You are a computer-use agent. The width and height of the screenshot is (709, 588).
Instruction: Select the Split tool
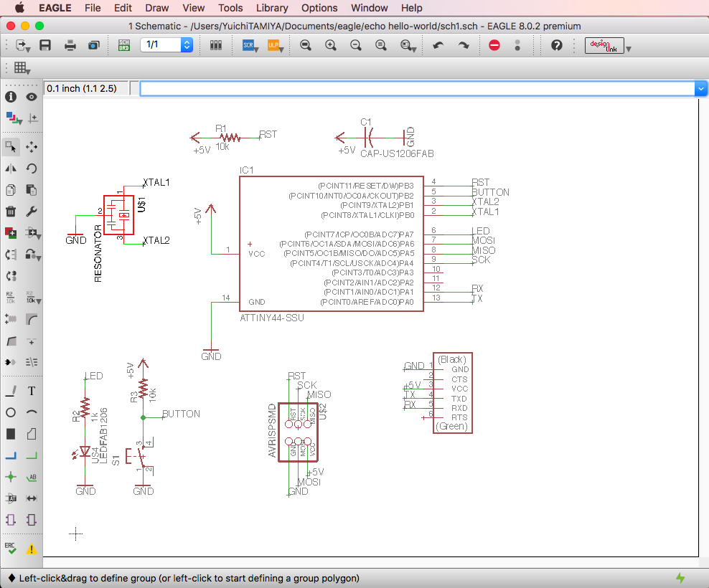click(x=11, y=341)
